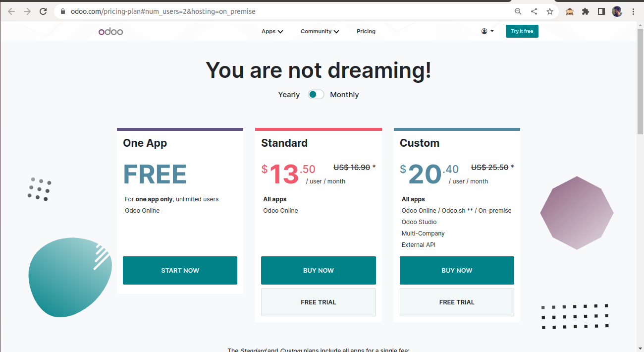
Task: Click the FREE price text
Action: click(x=155, y=175)
